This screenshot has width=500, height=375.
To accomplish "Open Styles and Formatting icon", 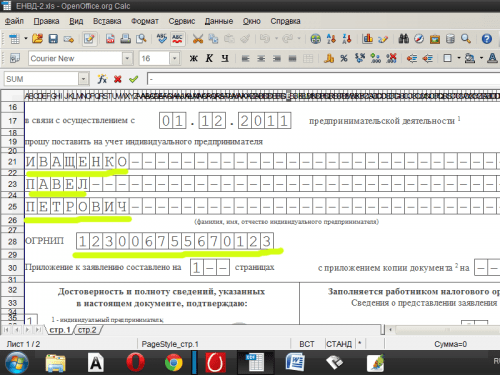I will click(14, 59).
